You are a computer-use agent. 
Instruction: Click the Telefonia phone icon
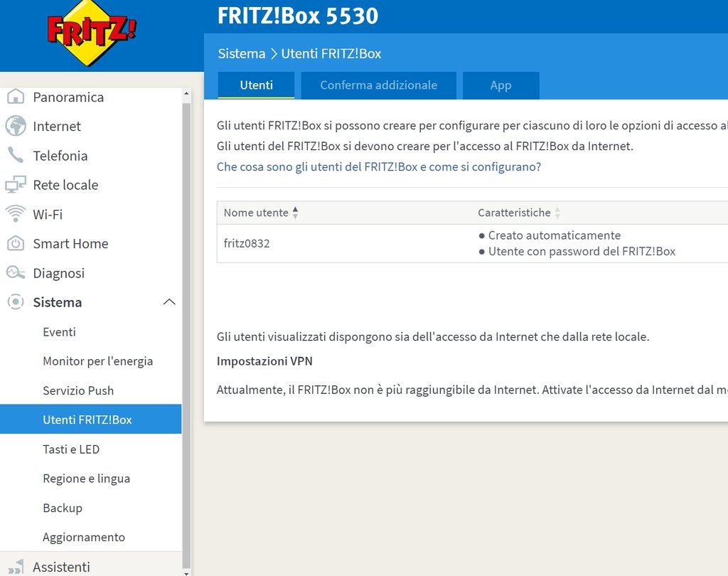(16, 155)
